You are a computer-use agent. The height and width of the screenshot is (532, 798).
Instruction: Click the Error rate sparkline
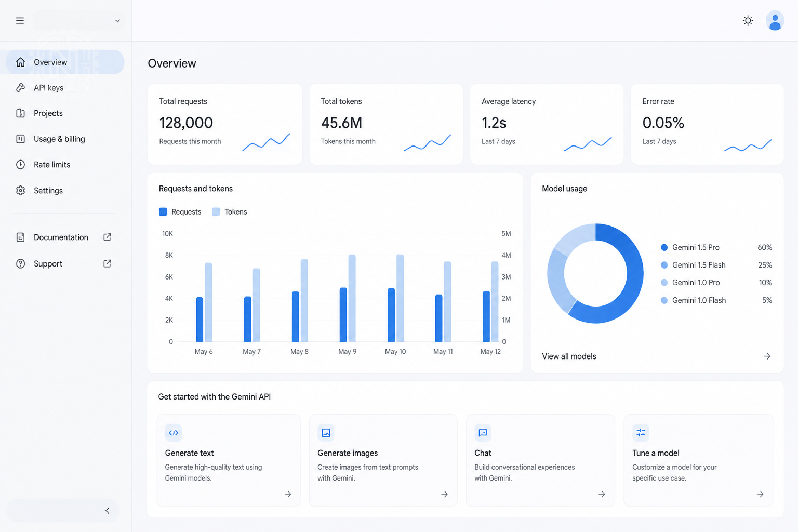coord(748,145)
